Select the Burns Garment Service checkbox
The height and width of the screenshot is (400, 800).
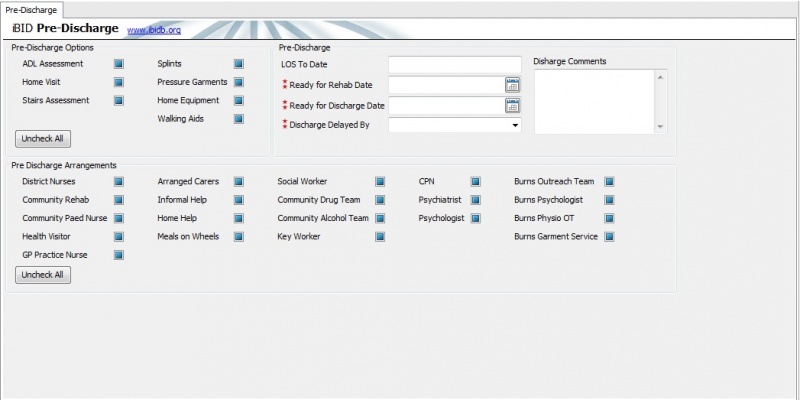(x=609, y=237)
